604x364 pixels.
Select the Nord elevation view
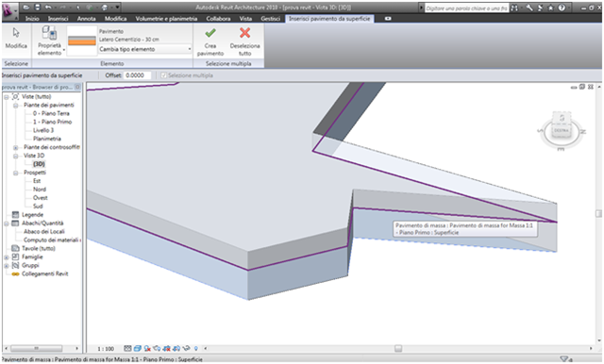(x=40, y=190)
